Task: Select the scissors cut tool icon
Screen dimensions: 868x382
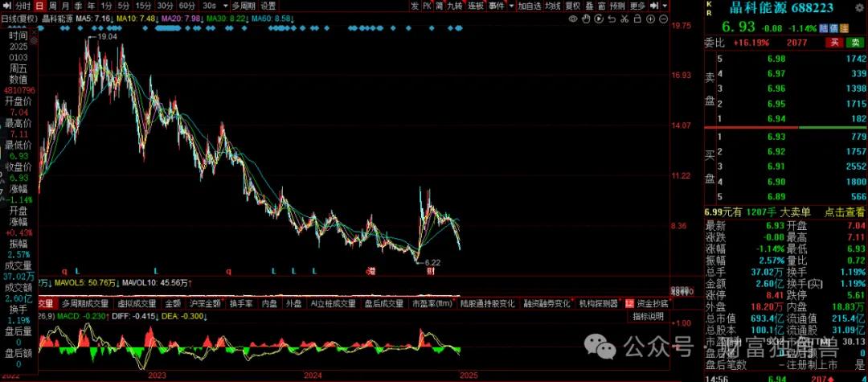Action: point(624,18)
